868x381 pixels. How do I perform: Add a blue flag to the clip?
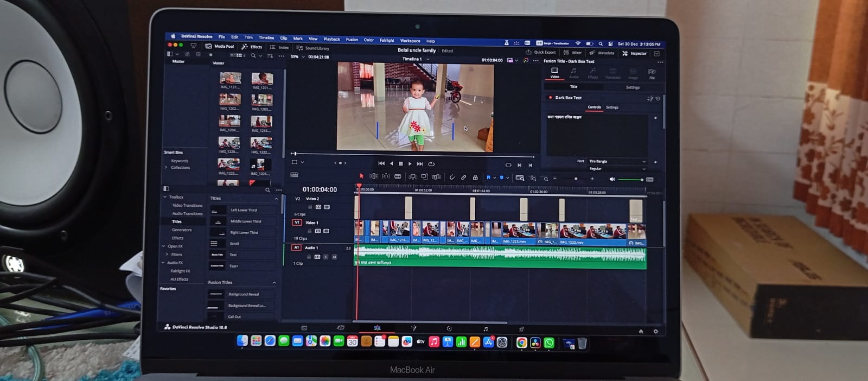[x=488, y=177]
